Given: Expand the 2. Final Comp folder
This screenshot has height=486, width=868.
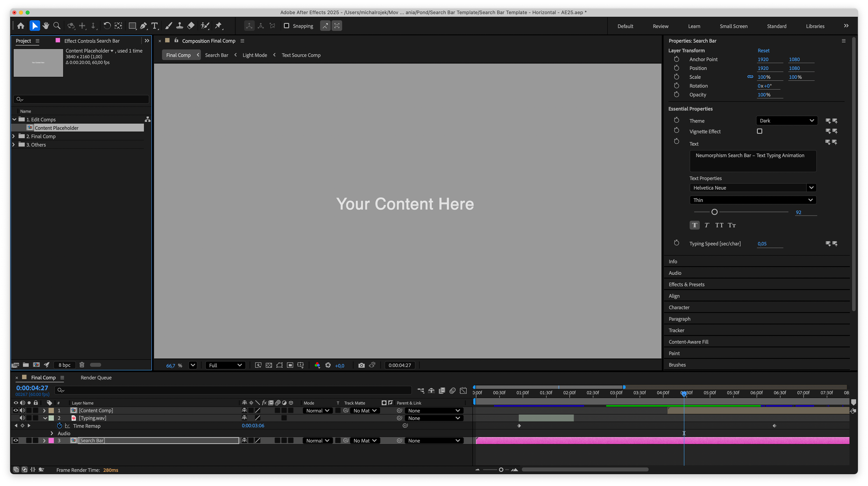Looking at the screenshot, I should tap(14, 136).
